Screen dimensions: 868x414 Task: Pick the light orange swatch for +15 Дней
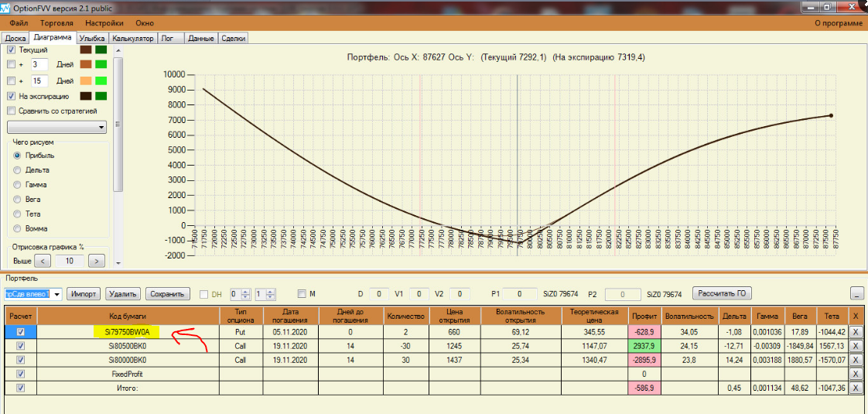pos(85,80)
